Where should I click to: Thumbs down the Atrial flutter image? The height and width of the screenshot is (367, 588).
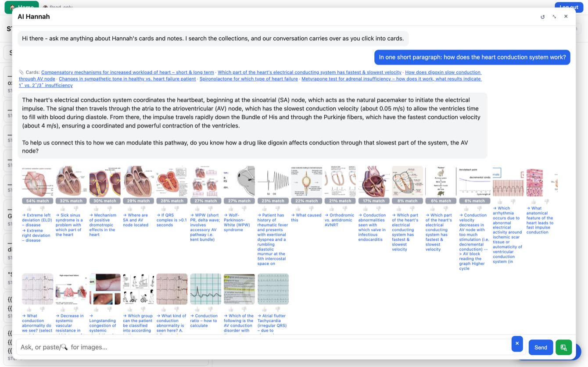click(x=278, y=309)
